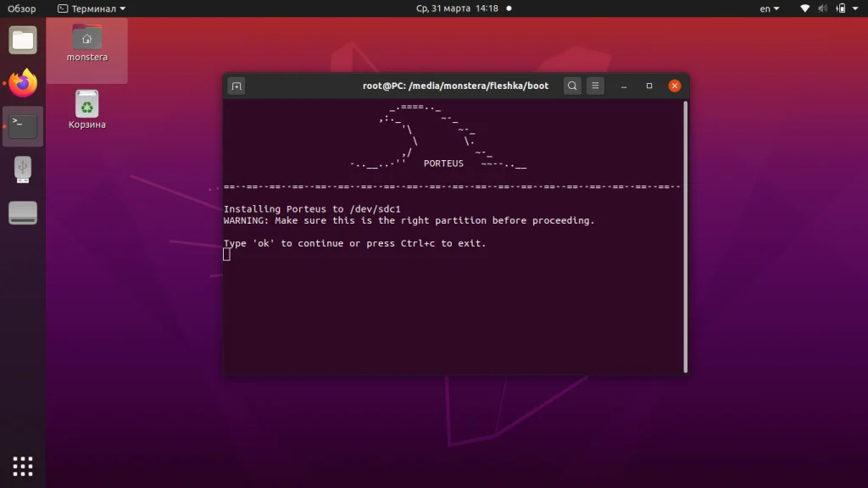Open a new terminal tab
This screenshot has height=488, width=868.
pos(236,86)
